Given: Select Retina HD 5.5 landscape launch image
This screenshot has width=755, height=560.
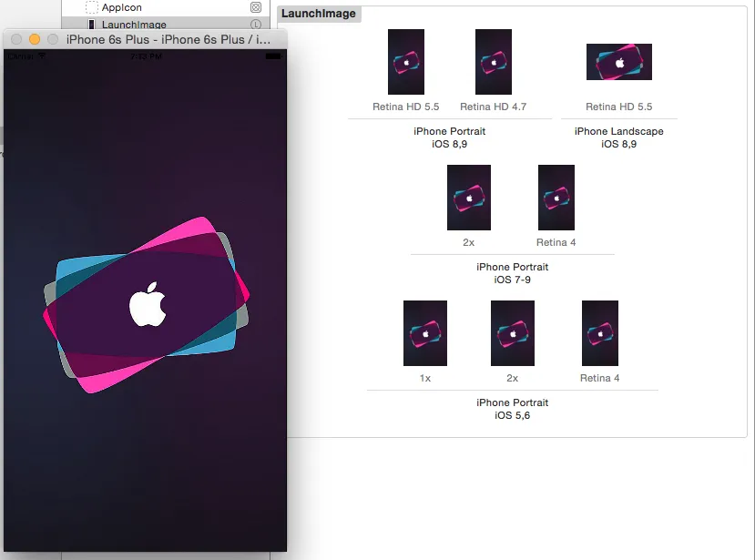Looking at the screenshot, I should coord(619,62).
